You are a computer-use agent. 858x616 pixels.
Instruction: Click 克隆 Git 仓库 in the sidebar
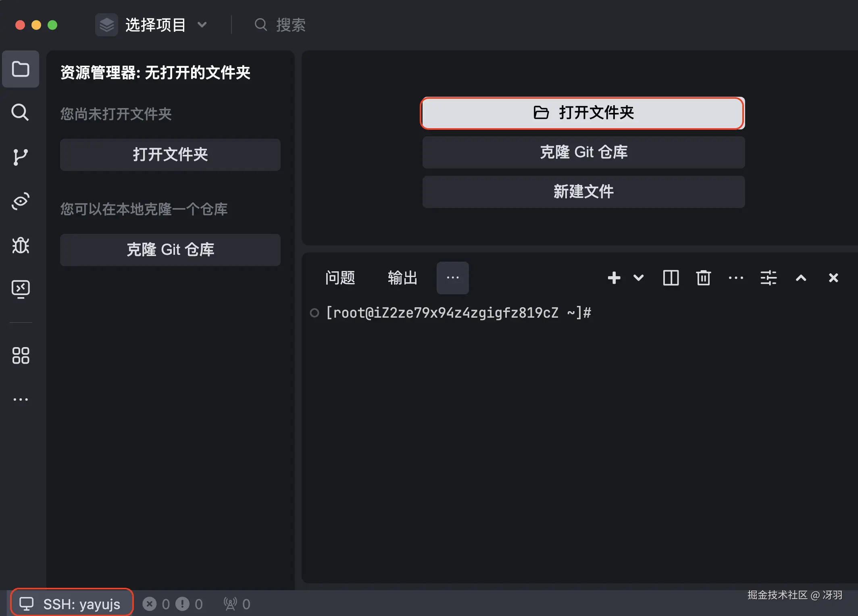point(170,250)
